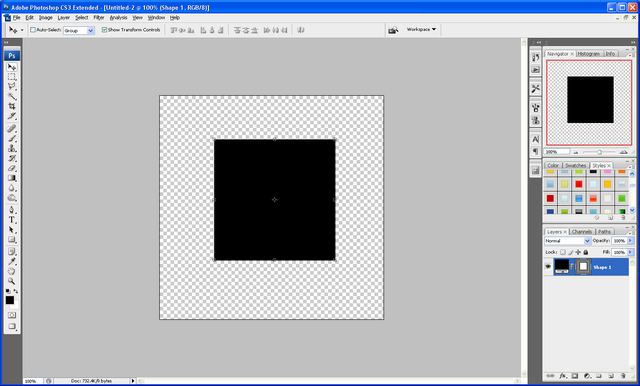Select the Zoom tool in toolbox
Image resolution: width=640 pixels, height=386 pixels.
[12, 281]
